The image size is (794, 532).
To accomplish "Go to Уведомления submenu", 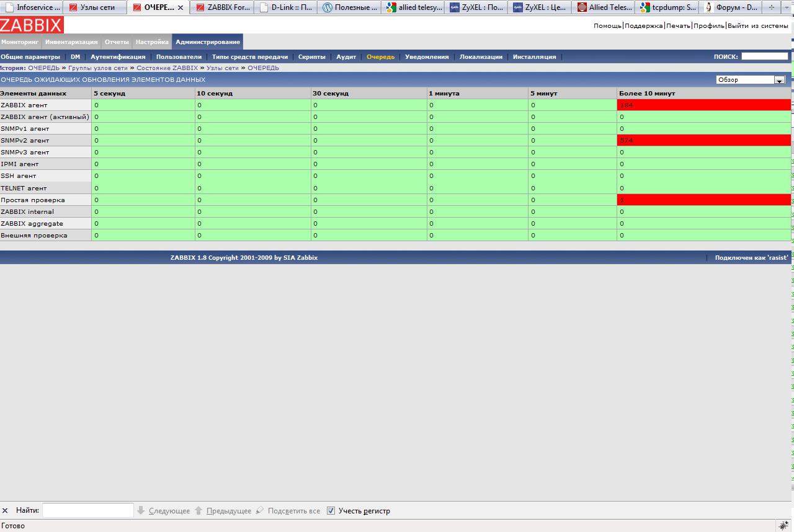I will tap(427, 56).
